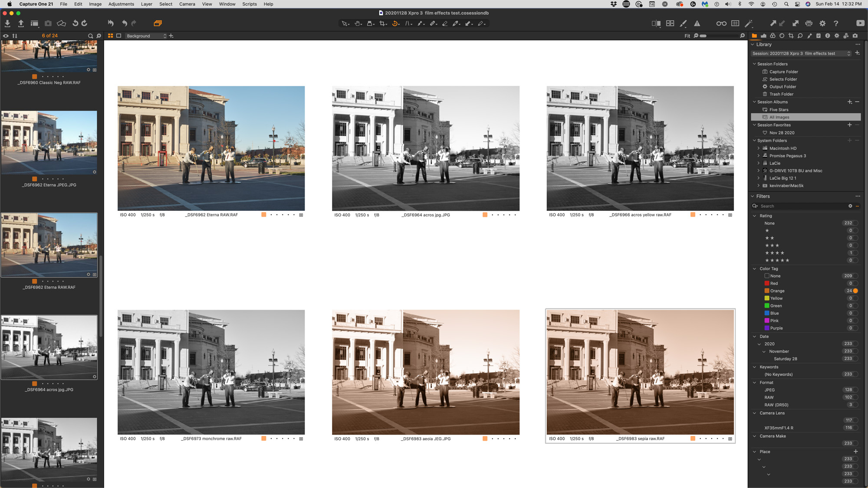
Task: Click the Reset adjustments undo-arrow icon
Action: pyautogui.click(x=110, y=23)
